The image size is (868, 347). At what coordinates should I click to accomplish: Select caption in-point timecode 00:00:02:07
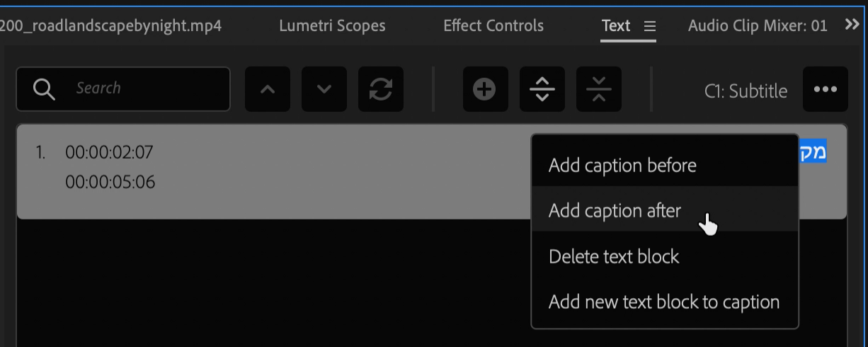(x=109, y=152)
